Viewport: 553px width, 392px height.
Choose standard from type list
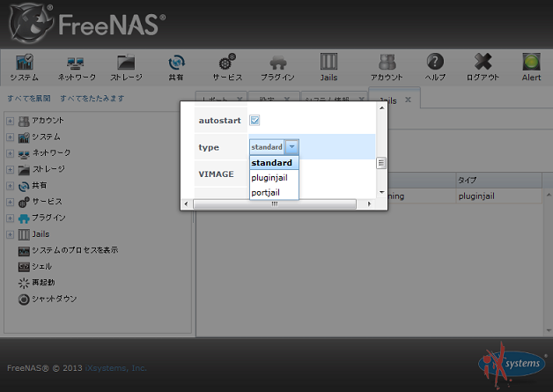coord(274,163)
